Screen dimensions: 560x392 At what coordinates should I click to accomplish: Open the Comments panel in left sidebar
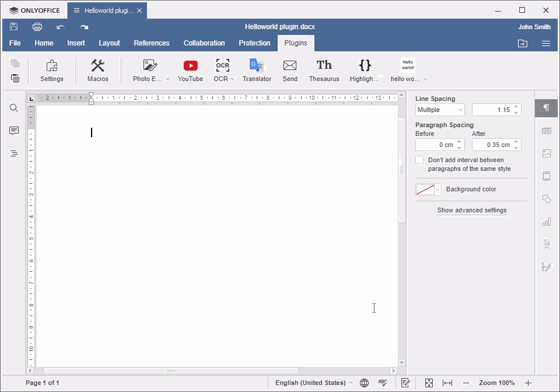tap(14, 131)
